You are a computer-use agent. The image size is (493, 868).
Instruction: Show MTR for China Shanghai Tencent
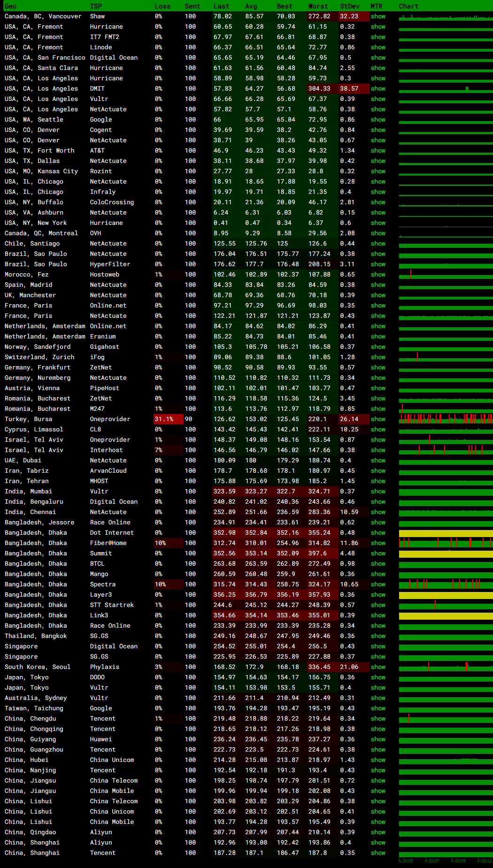click(378, 853)
